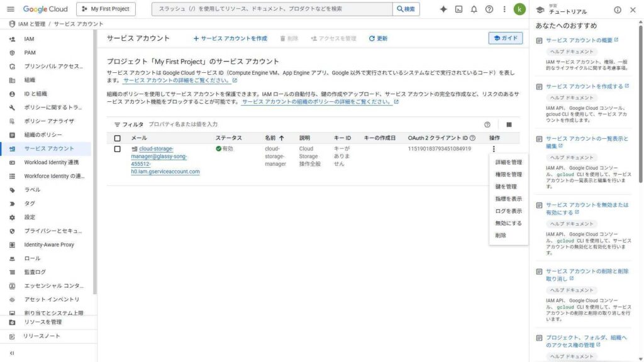644x362 pixels.
Task: Click the Workload Identity 連携 icon
Action: 12,163
